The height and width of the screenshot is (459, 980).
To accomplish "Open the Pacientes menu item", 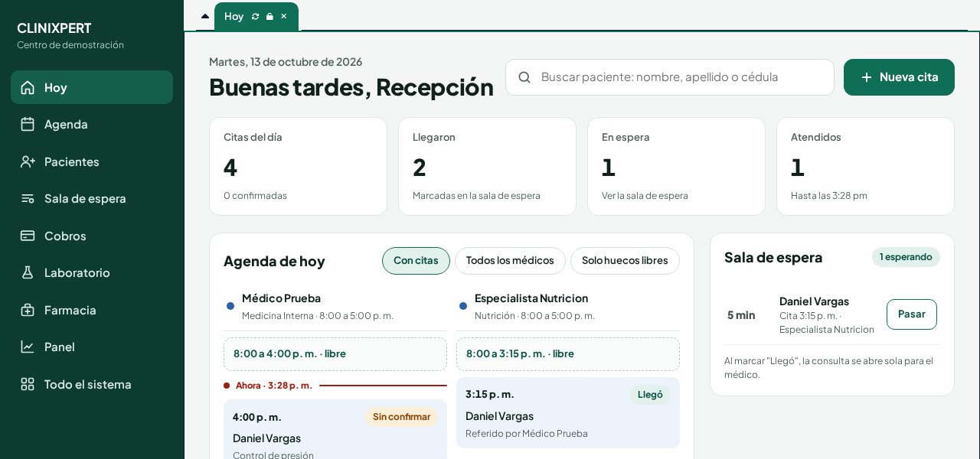I will click(x=92, y=161).
